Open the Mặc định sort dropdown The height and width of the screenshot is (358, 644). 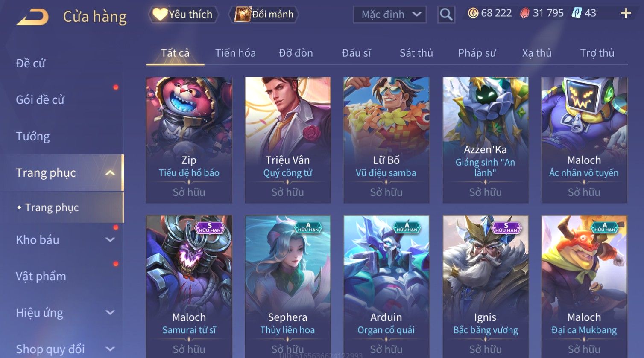[389, 15]
